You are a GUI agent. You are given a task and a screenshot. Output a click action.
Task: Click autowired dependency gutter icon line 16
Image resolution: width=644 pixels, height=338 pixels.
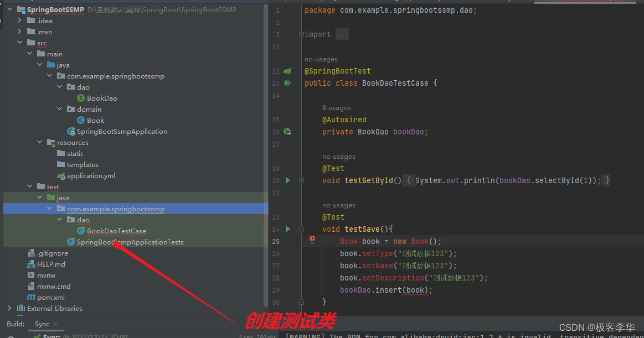coord(287,132)
